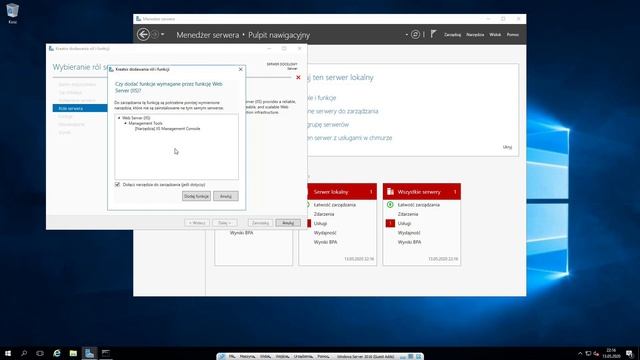Image resolution: width=640 pixels, height=360 pixels.
Task: Open the command prompt taskbar icon
Action: click(106, 353)
